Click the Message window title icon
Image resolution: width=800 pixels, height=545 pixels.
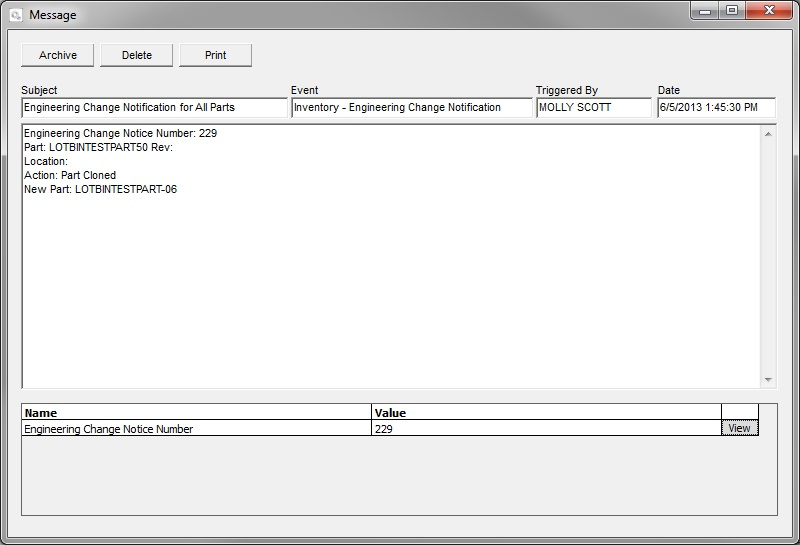(x=16, y=15)
